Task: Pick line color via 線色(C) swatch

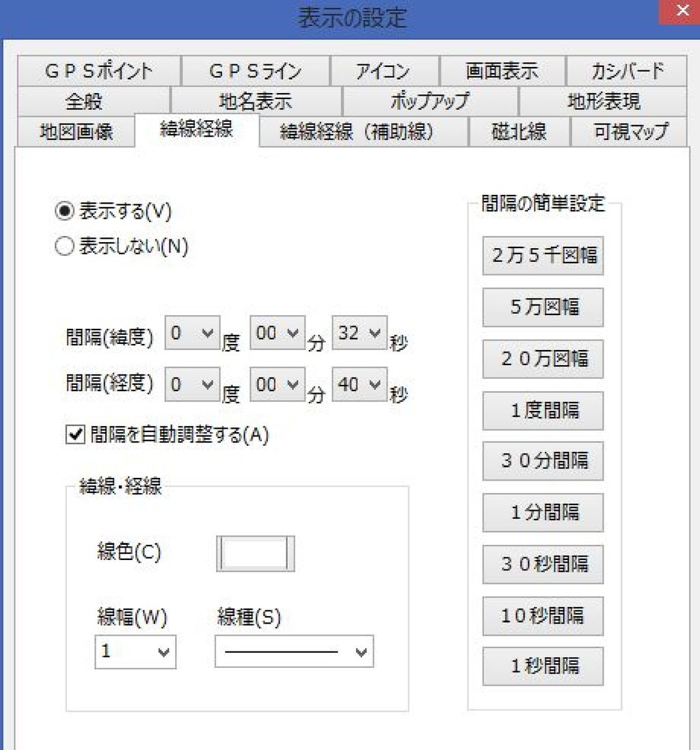Action: [x=256, y=553]
